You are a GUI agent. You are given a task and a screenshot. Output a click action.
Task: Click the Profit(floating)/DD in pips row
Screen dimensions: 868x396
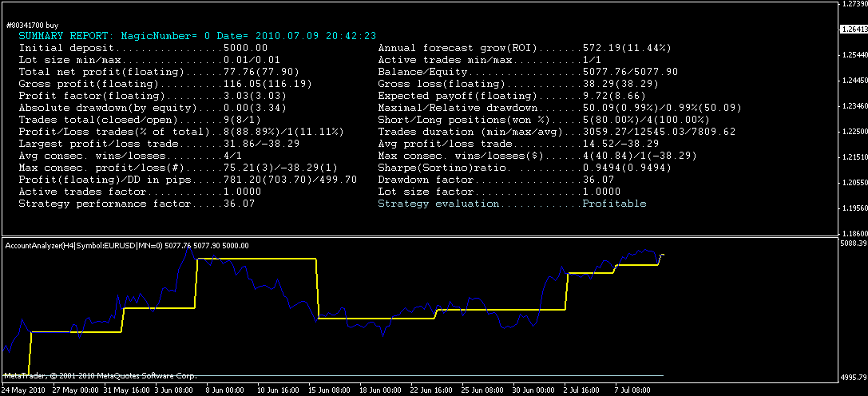point(187,180)
